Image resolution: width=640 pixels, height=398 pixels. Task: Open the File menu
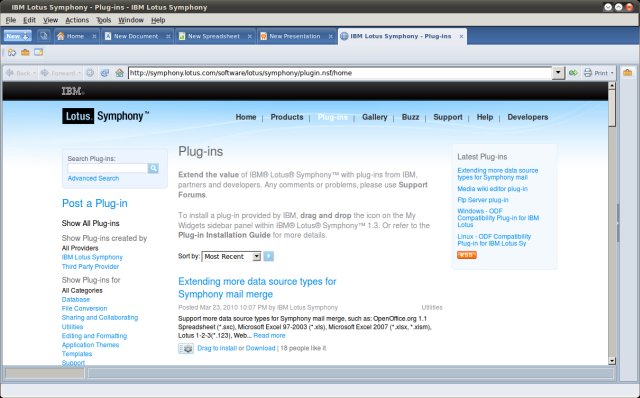click(11, 20)
